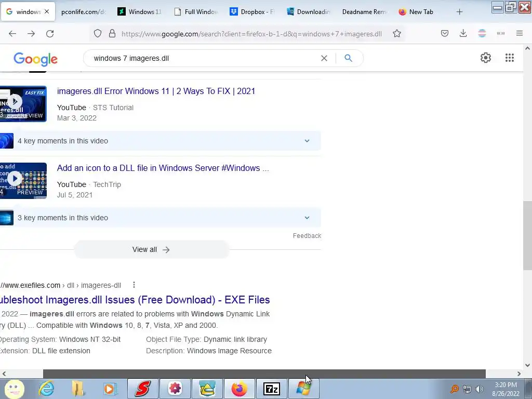Send Feedback on video results

pyautogui.click(x=307, y=236)
